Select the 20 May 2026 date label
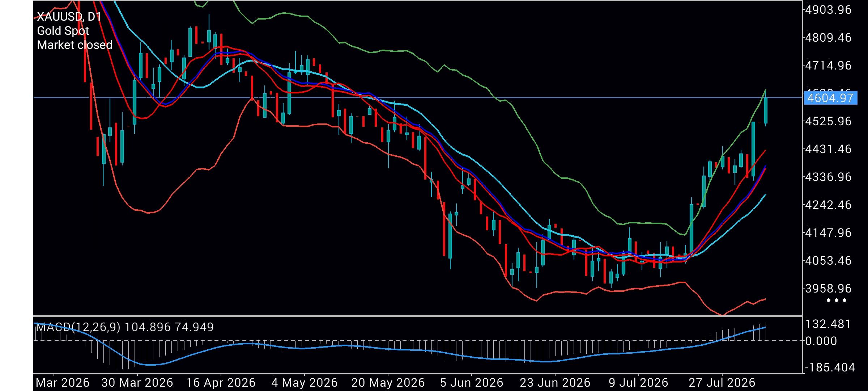 [x=388, y=383]
